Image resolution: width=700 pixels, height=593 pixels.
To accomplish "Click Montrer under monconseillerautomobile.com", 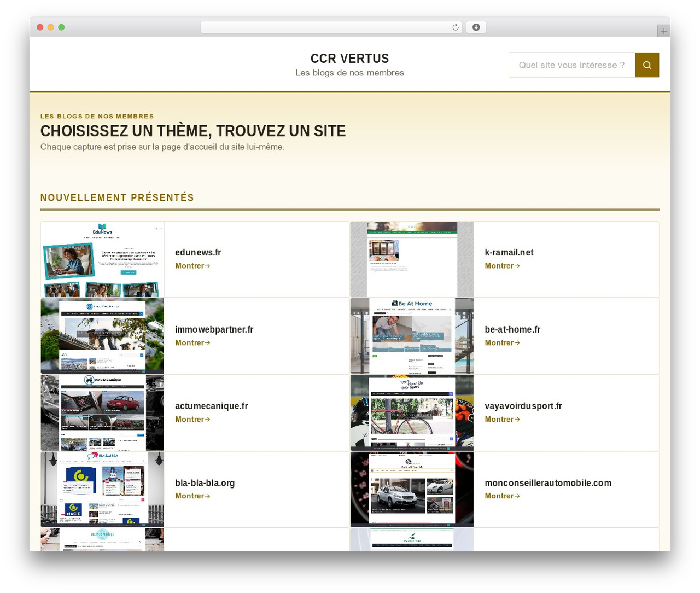I will point(502,496).
